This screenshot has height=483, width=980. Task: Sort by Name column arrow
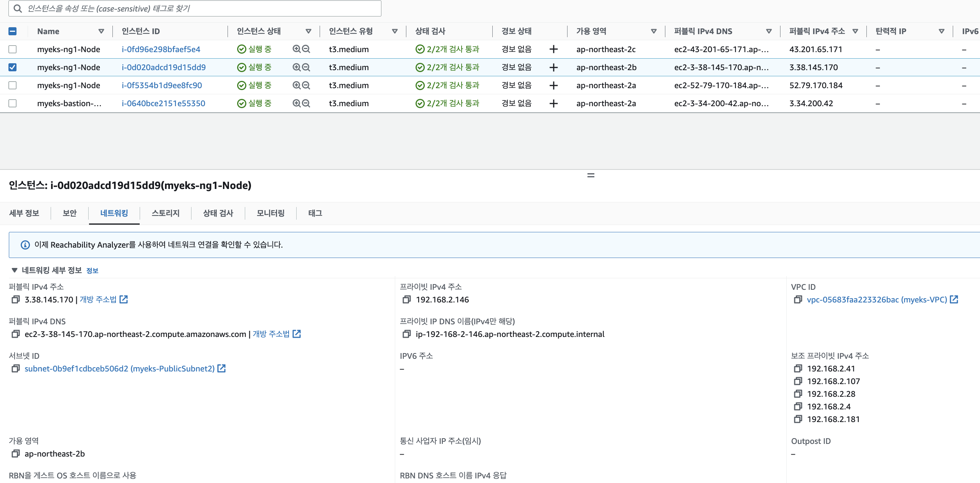point(101,31)
